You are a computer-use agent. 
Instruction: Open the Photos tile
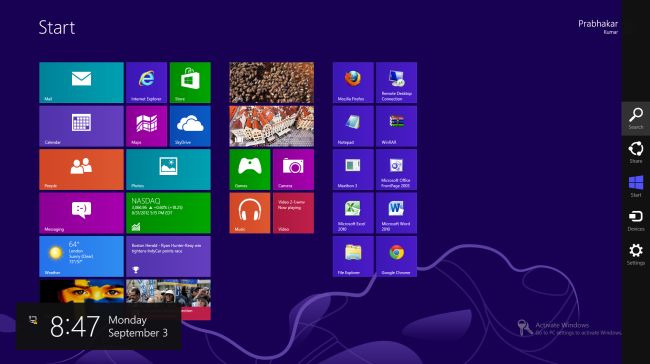point(168,170)
